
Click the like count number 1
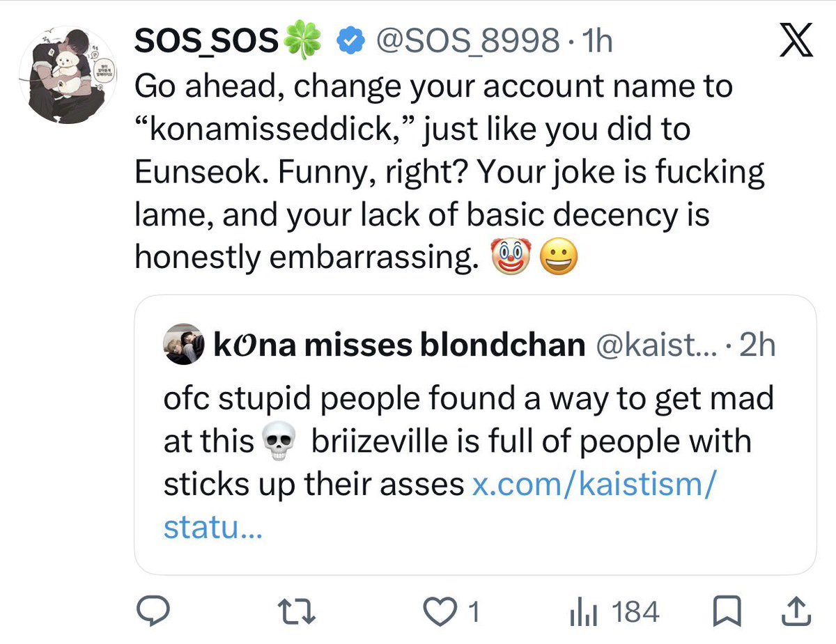point(474,613)
